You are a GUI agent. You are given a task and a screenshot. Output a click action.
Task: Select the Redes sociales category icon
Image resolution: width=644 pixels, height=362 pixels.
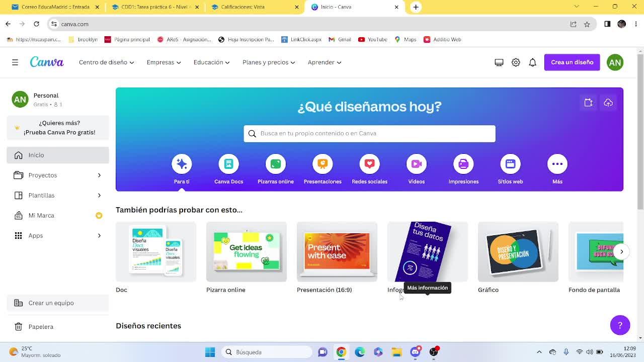click(x=369, y=164)
